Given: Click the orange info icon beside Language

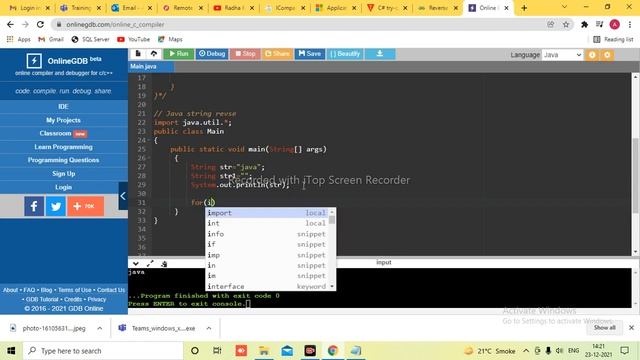Looking at the screenshot, I should coord(592,55).
